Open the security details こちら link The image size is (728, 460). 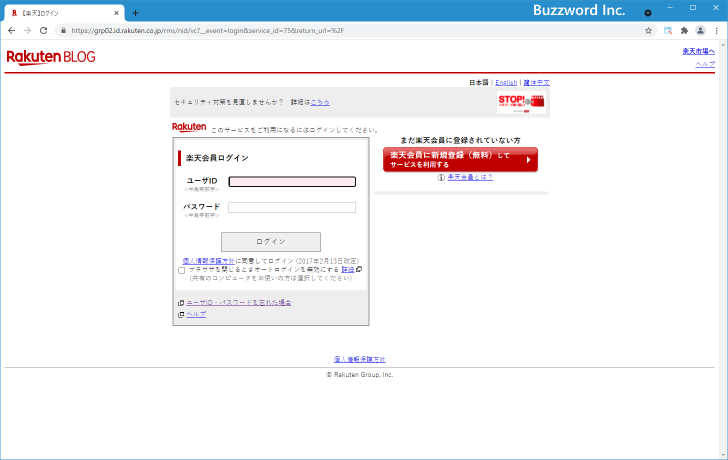[x=320, y=102]
